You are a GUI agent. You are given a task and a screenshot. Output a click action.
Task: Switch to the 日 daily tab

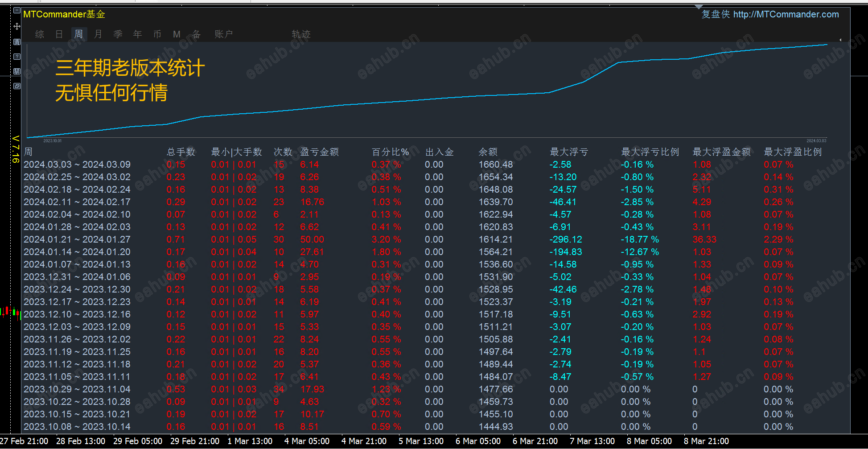[x=59, y=34]
